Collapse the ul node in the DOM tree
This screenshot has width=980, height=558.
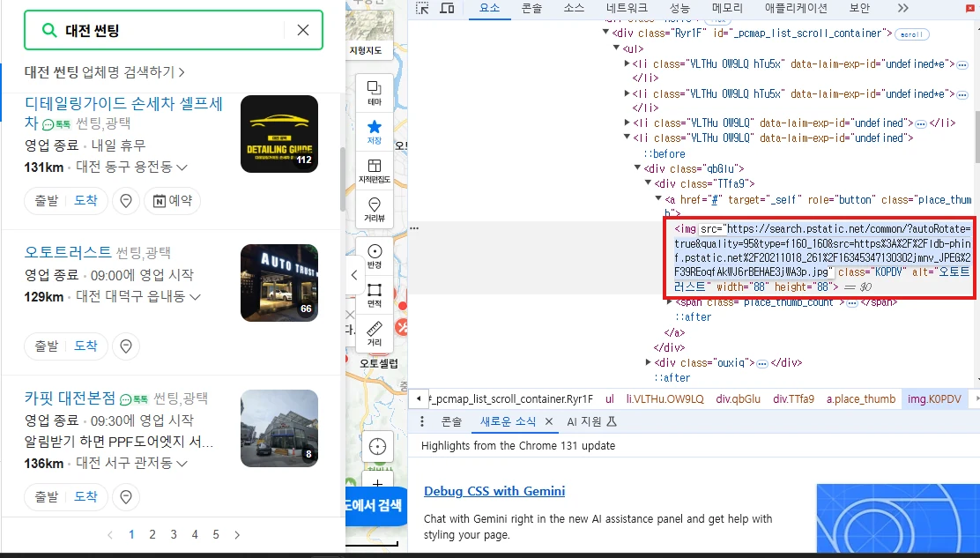[616, 48]
